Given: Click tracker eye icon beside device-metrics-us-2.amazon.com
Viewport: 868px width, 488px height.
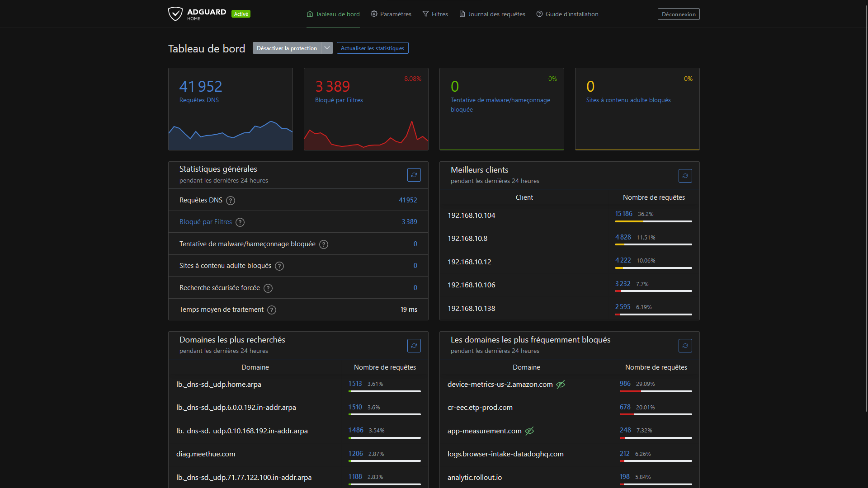Looking at the screenshot, I should (561, 385).
